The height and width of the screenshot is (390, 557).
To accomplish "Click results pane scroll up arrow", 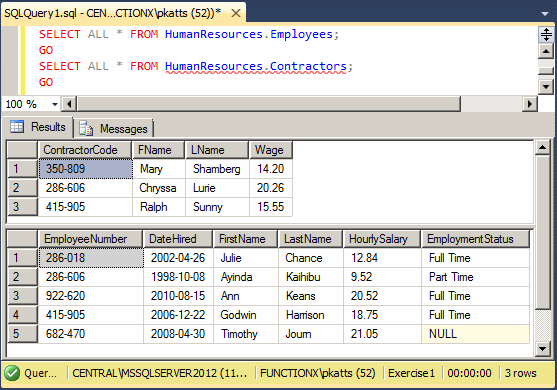I will point(542,147).
